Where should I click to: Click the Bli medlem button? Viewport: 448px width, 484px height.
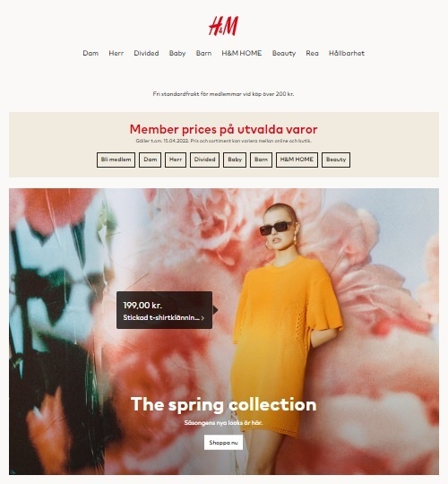coord(116,160)
